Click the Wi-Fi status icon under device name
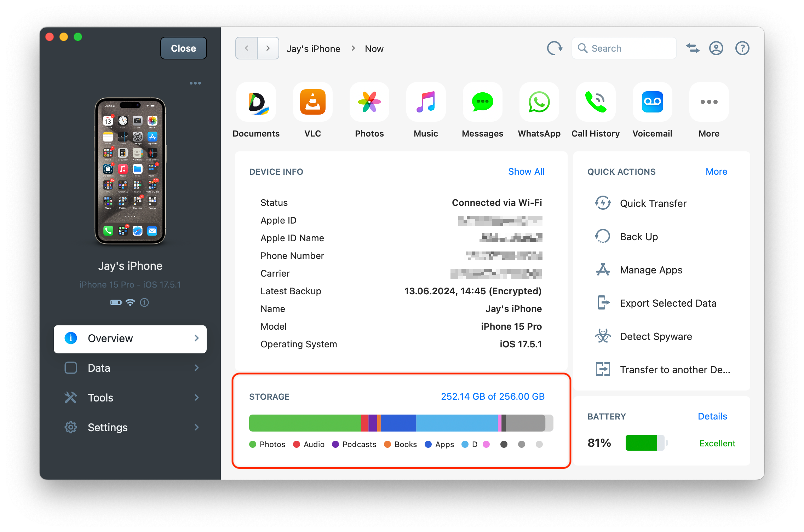The height and width of the screenshot is (532, 804). (131, 302)
